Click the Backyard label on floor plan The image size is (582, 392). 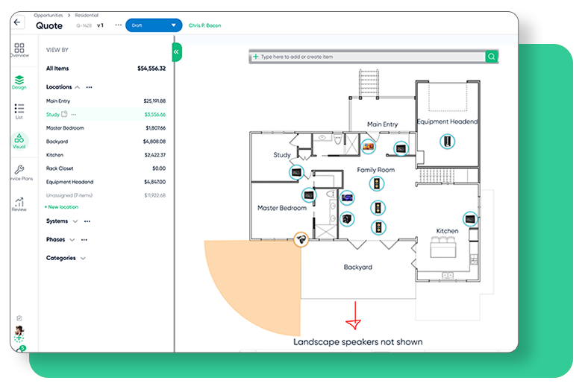coord(358,267)
